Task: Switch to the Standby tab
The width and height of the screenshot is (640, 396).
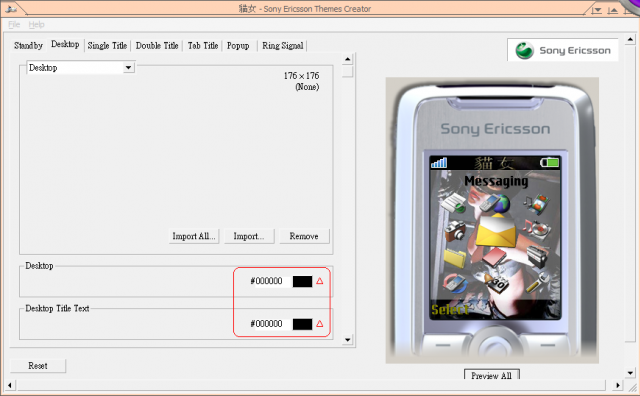Action: click(28, 45)
